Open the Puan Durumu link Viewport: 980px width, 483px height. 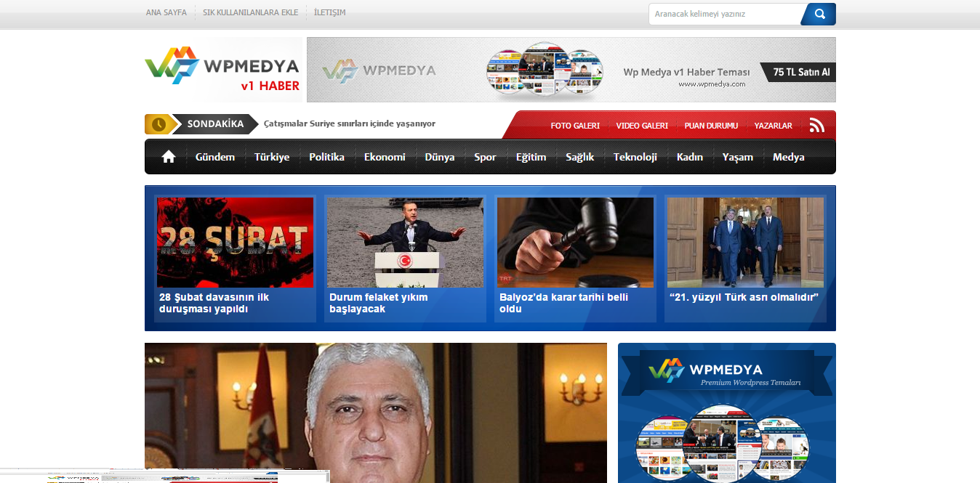[711, 126]
